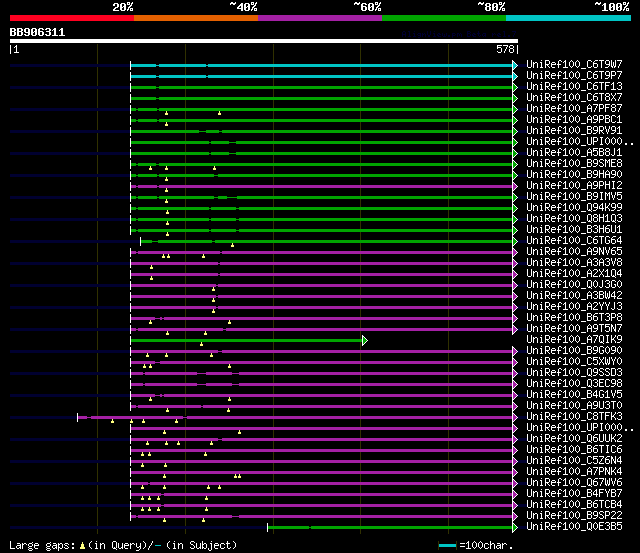Click the cyan arrowhead of the C6T9P7 row

coord(515,76)
